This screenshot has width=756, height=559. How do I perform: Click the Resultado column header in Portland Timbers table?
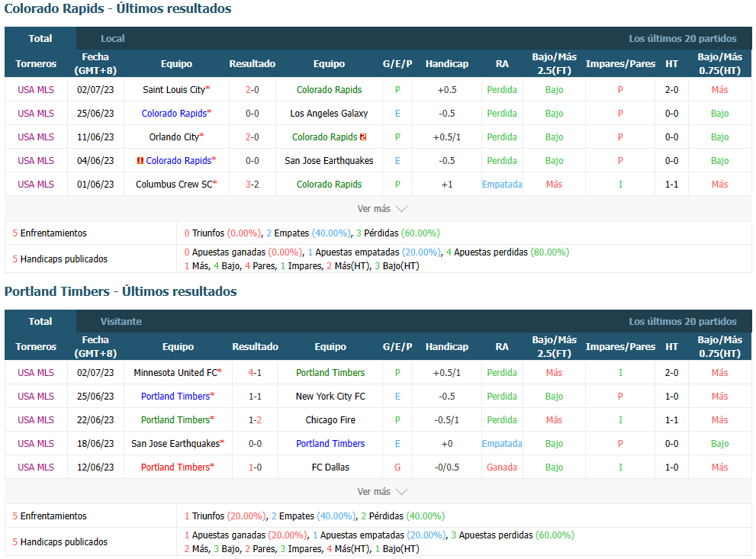(x=255, y=346)
